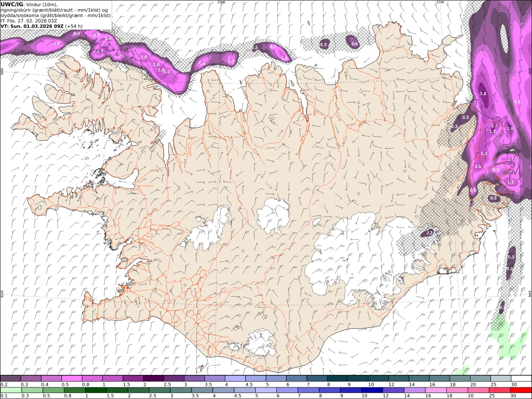
Task: Select lower legend blue swatch labeled 7
Action: (x=308, y=390)
